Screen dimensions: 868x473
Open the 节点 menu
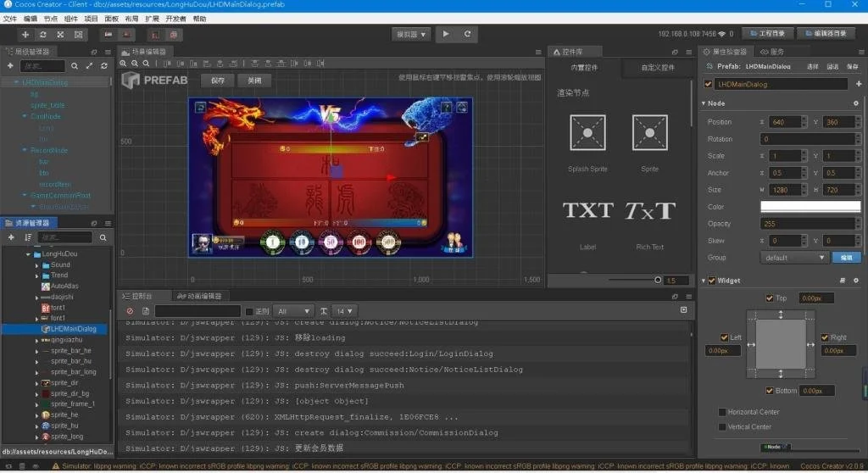[51, 18]
